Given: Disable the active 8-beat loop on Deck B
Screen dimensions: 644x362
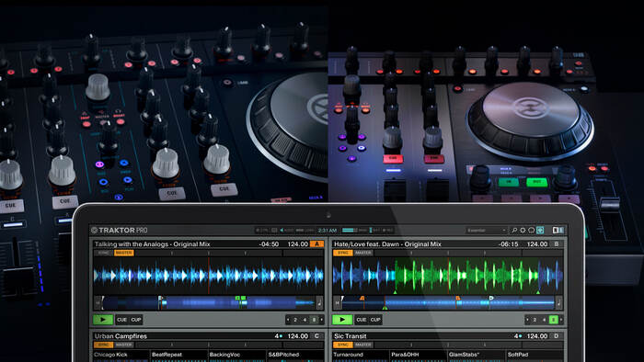Looking at the screenshot, I should pyautogui.click(x=554, y=320).
